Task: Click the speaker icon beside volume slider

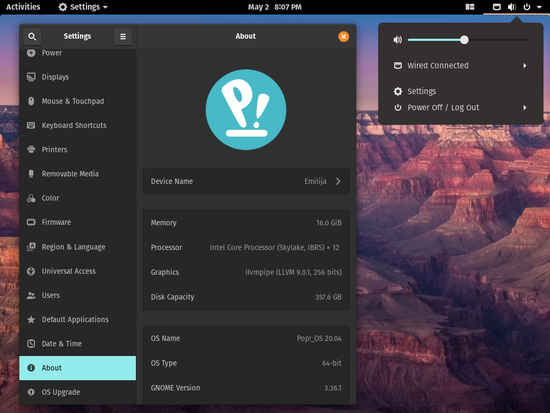Action: [397, 40]
